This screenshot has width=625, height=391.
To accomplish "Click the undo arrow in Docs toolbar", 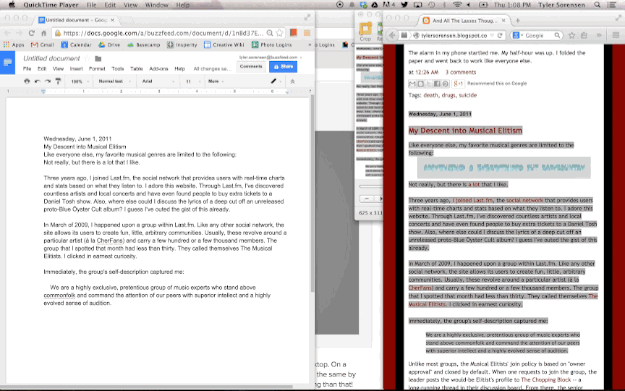I will (x=37, y=81).
